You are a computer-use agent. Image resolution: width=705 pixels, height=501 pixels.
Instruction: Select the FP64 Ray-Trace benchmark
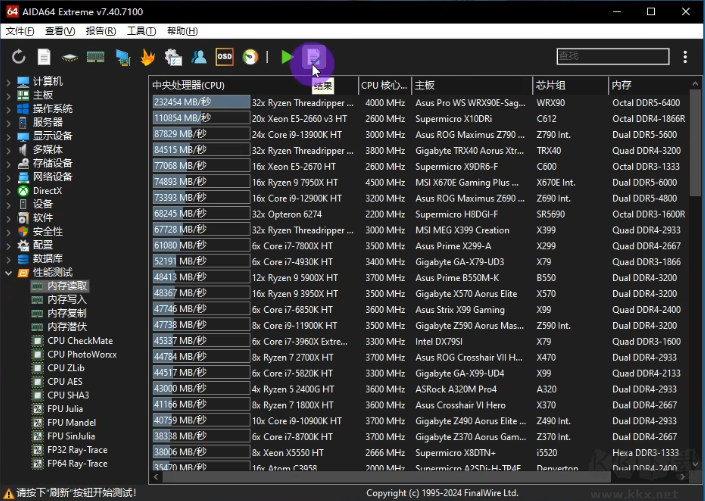pyautogui.click(x=77, y=464)
